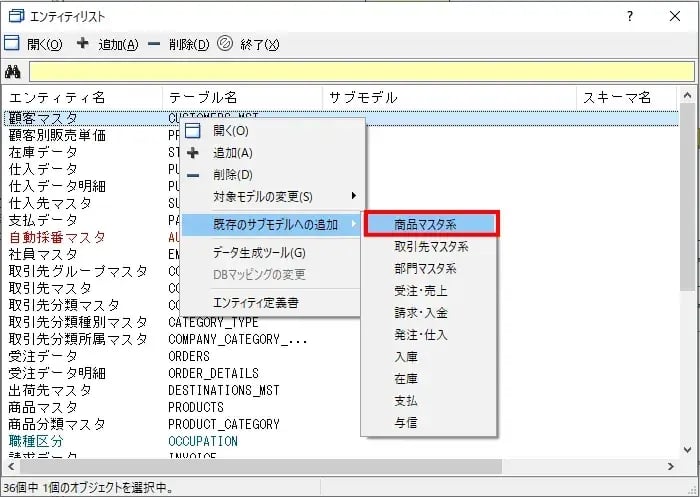700x497 pixels.
Task: Click the binoculars search icon
Action: click(13, 71)
